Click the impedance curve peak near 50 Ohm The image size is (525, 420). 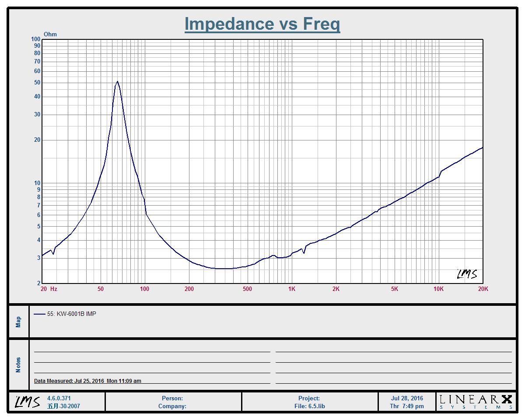click(x=117, y=82)
